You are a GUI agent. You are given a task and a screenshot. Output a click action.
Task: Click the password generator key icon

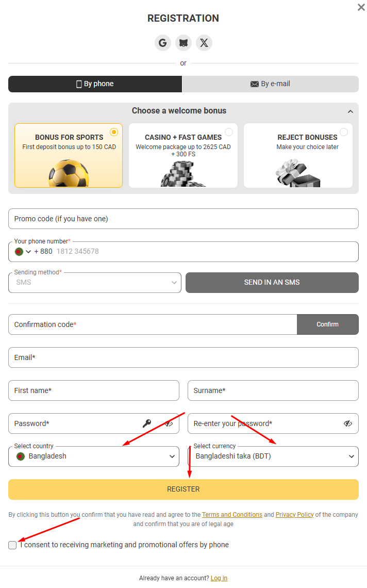point(146,423)
